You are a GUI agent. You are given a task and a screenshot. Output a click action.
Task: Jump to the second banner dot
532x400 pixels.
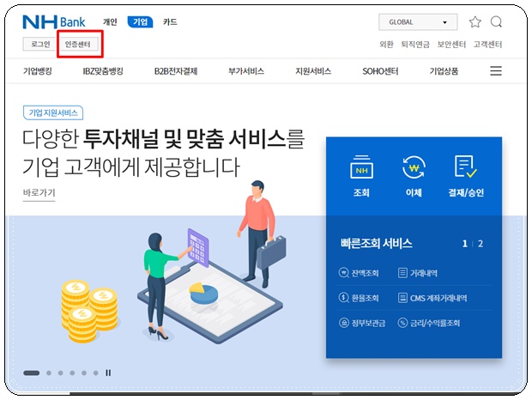pyautogui.click(x=49, y=373)
